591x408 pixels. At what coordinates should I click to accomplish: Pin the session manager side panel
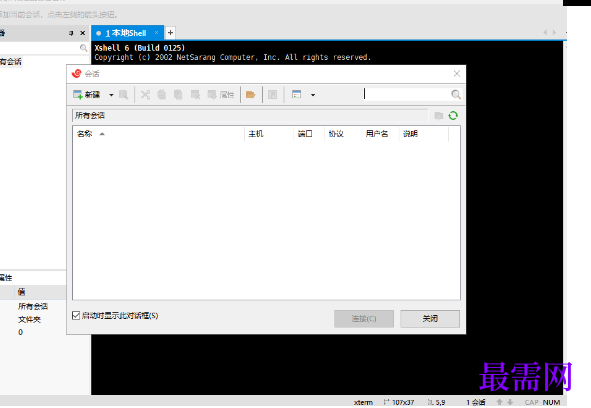pyautogui.click(x=71, y=33)
